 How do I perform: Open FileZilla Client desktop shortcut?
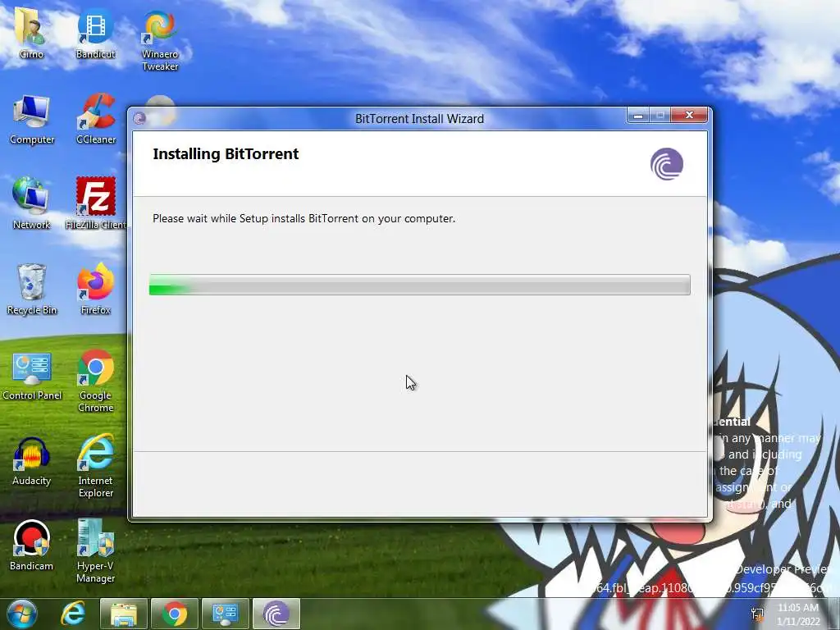tap(96, 203)
